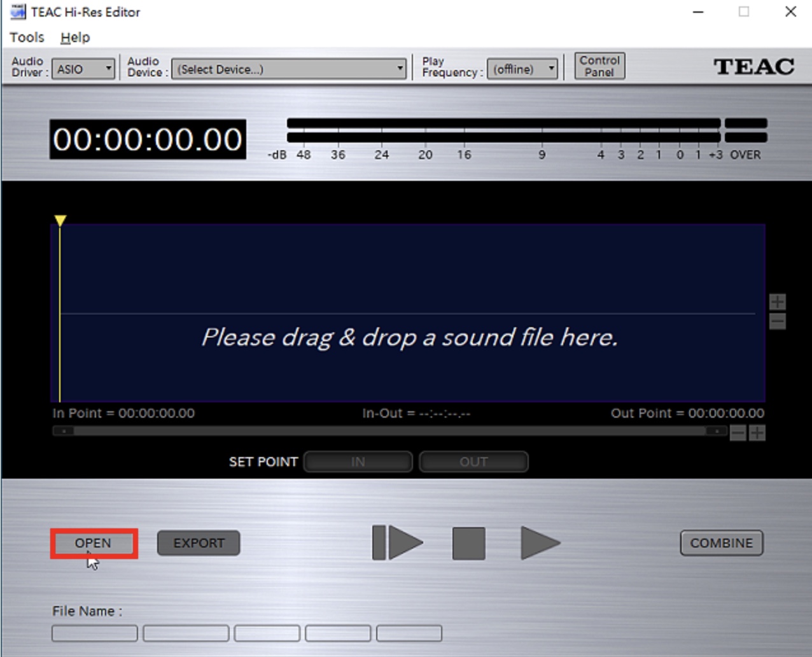Viewport: 812px width, 657px height.
Task: Click the horizontal waveform scrollbar
Action: pyautogui.click(x=390, y=431)
